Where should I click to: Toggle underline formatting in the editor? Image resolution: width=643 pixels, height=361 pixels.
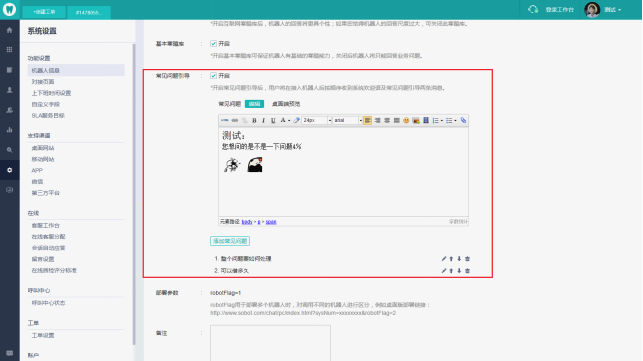pyautogui.click(x=273, y=120)
